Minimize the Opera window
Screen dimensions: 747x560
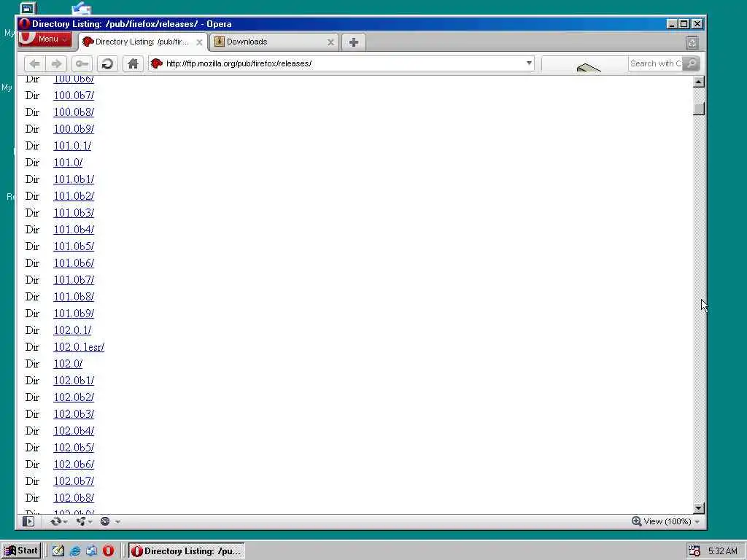point(672,24)
